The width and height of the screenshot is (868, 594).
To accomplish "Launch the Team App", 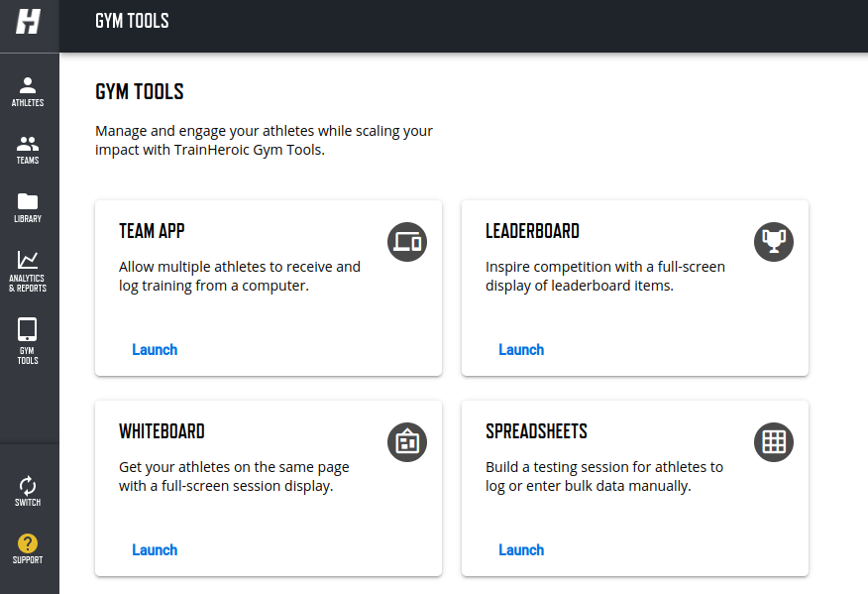I will [x=155, y=350].
